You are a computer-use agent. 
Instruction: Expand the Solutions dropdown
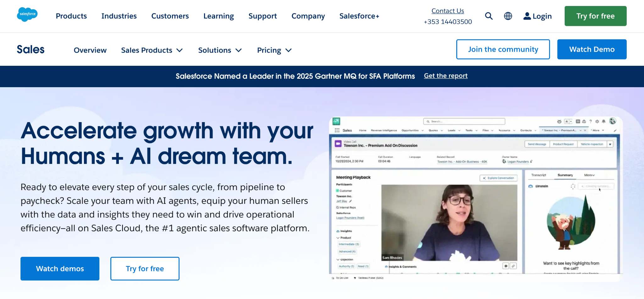tap(220, 50)
